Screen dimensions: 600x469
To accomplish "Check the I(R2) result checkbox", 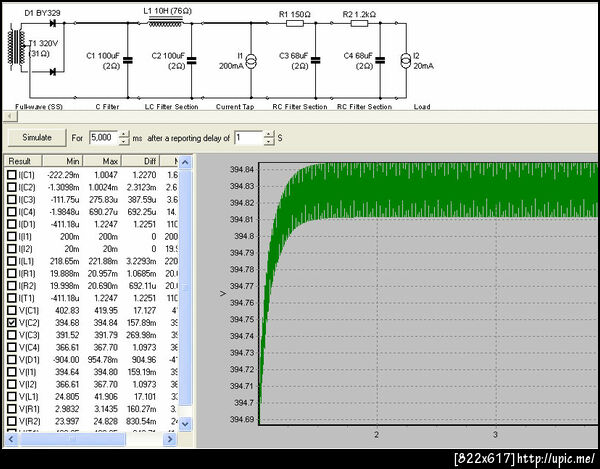I will click(12, 285).
